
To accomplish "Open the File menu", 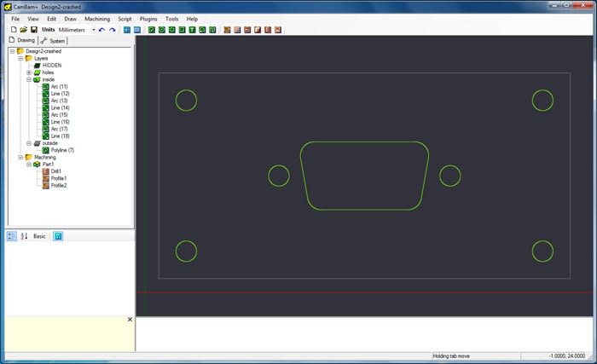I will click(15, 19).
